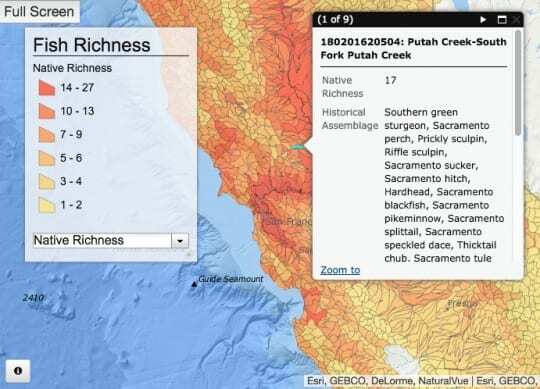Click the Historical Assemblage label
Image resolution: width=540 pixels, height=389 pixels.
click(350, 119)
